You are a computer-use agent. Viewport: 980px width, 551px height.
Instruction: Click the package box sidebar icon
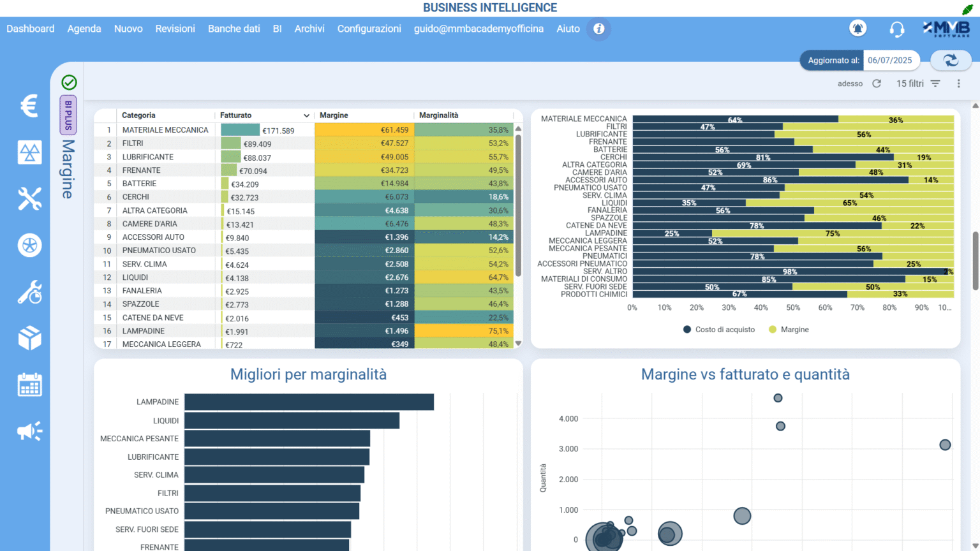point(29,338)
